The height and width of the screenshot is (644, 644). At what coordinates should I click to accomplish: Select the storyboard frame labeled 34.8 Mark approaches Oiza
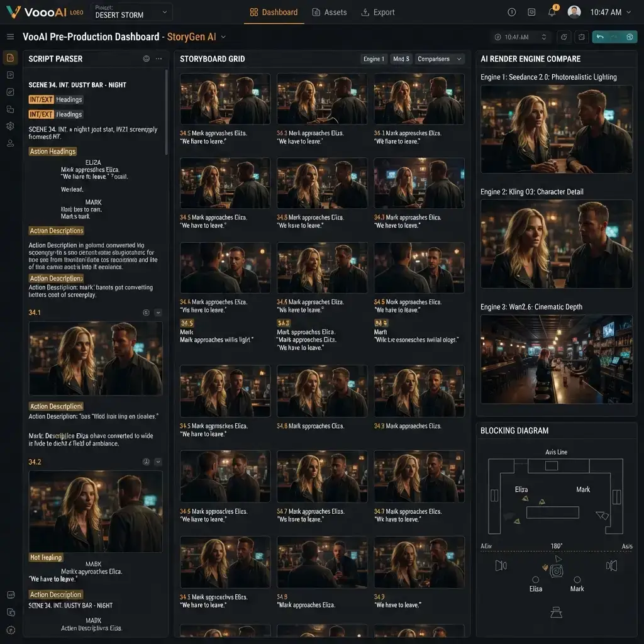coord(322,391)
